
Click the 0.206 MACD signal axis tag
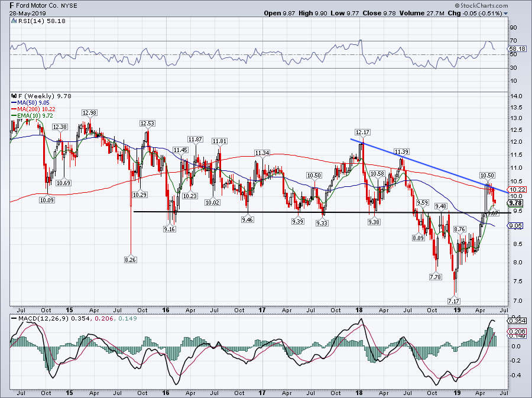tap(517, 332)
